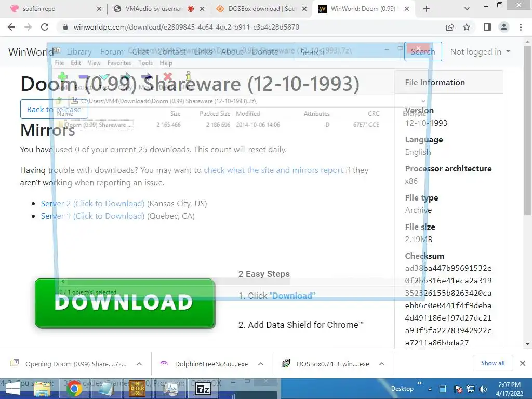Click the scrollbar down arrow of the page
The width and height of the screenshot is (532, 399).
click(x=527, y=344)
